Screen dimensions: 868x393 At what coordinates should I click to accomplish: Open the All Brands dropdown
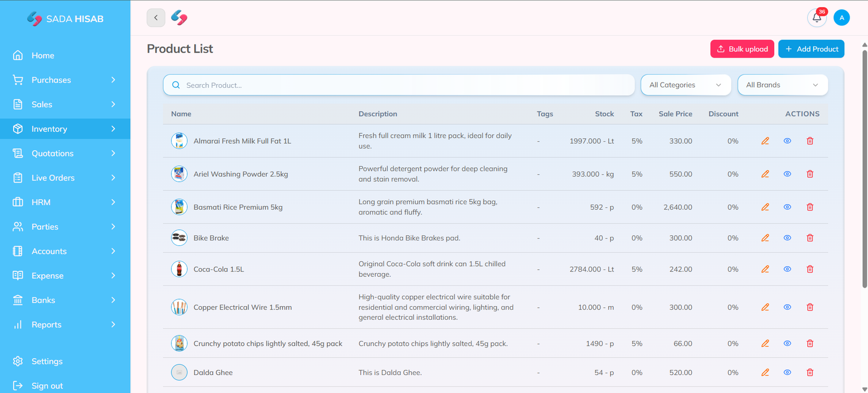pyautogui.click(x=782, y=85)
